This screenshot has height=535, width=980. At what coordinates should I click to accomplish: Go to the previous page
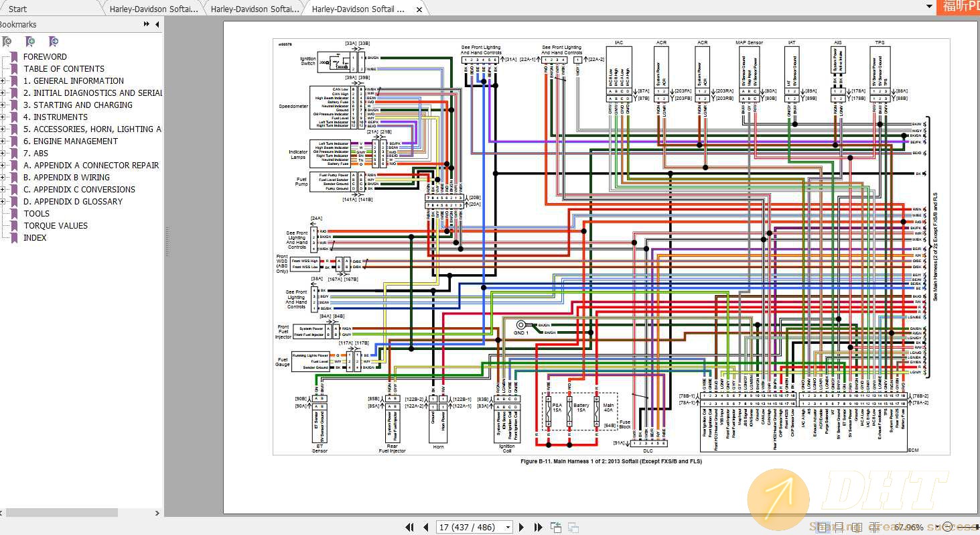(425, 527)
